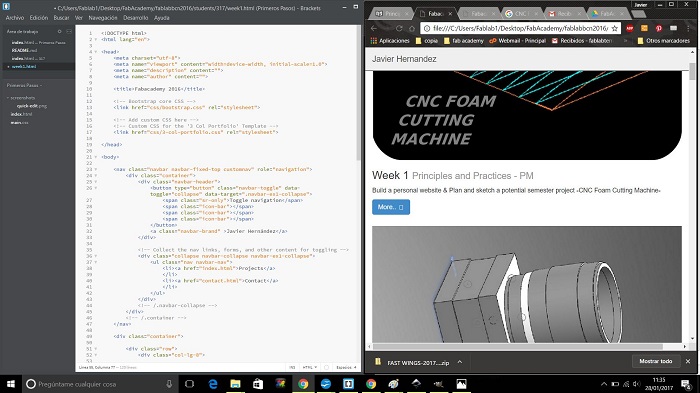Click the blue More.. button
The height and width of the screenshot is (393, 700).
point(391,207)
